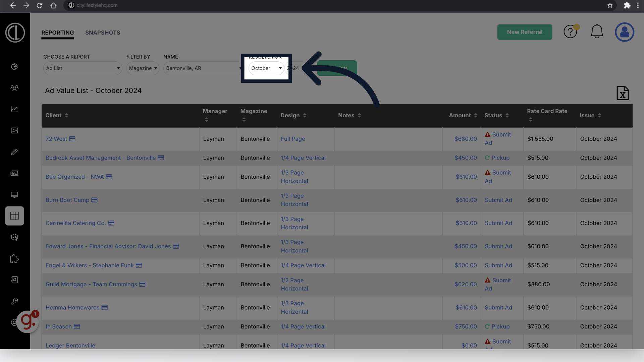
Task: Open the 72 West client link
Action: pyautogui.click(x=56, y=139)
